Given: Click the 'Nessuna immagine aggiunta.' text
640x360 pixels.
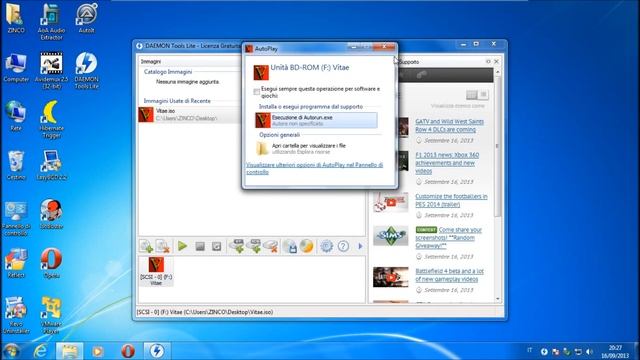Looking at the screenshot, I should click(188, 82).
